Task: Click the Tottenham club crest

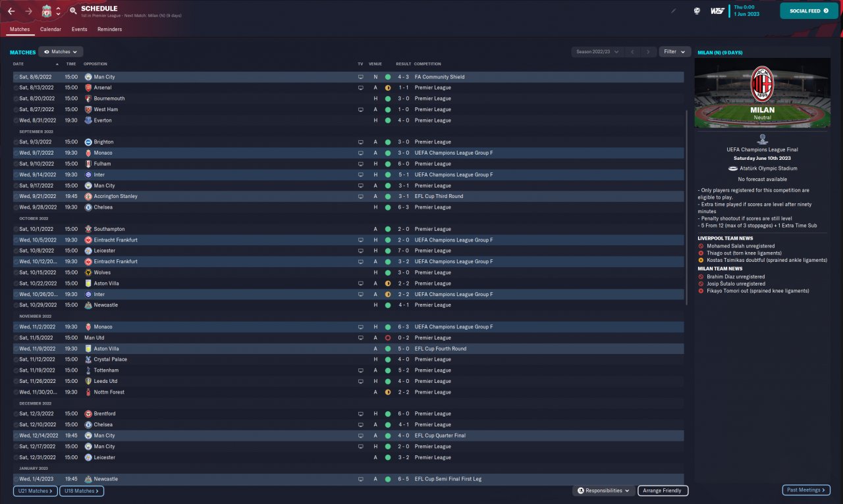Action: coord(88,370)
